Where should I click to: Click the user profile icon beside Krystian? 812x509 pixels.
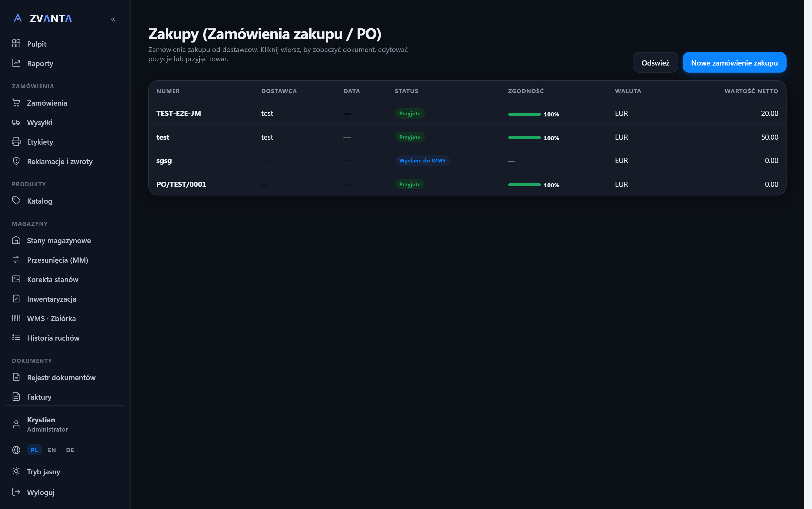pyautogui.click(x=16, y=424)
